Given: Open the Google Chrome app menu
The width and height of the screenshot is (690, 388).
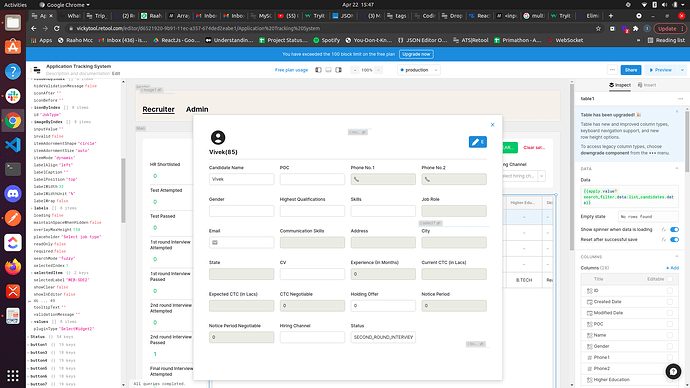Looking at the screenshot, I should coord(64,5).
